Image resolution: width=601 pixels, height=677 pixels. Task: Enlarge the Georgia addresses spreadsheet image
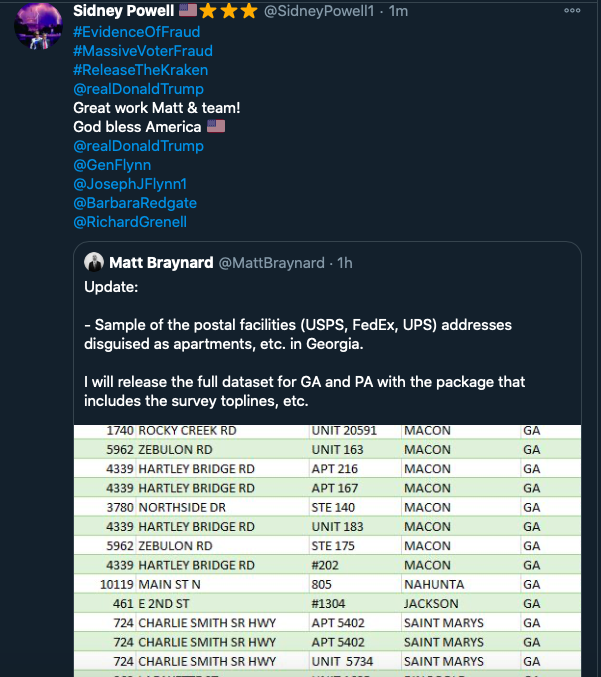tap(327, 548)
